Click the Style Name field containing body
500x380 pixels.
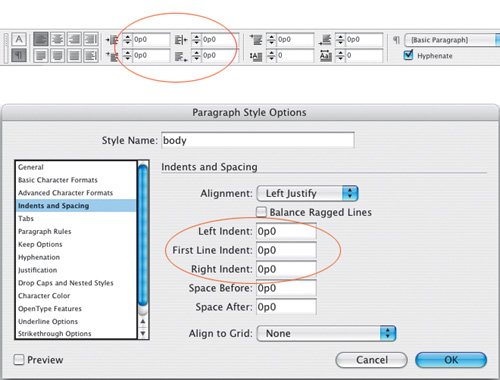258,140
